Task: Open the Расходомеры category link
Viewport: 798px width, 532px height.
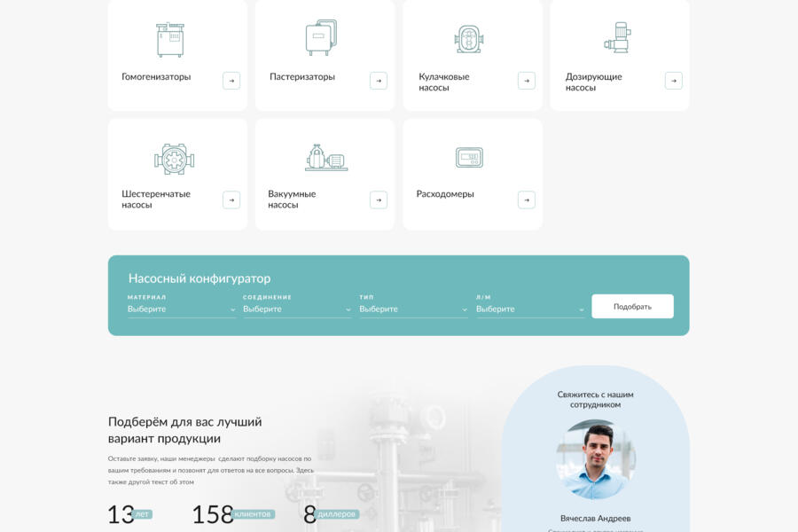Action: click(x=445, y=194)
